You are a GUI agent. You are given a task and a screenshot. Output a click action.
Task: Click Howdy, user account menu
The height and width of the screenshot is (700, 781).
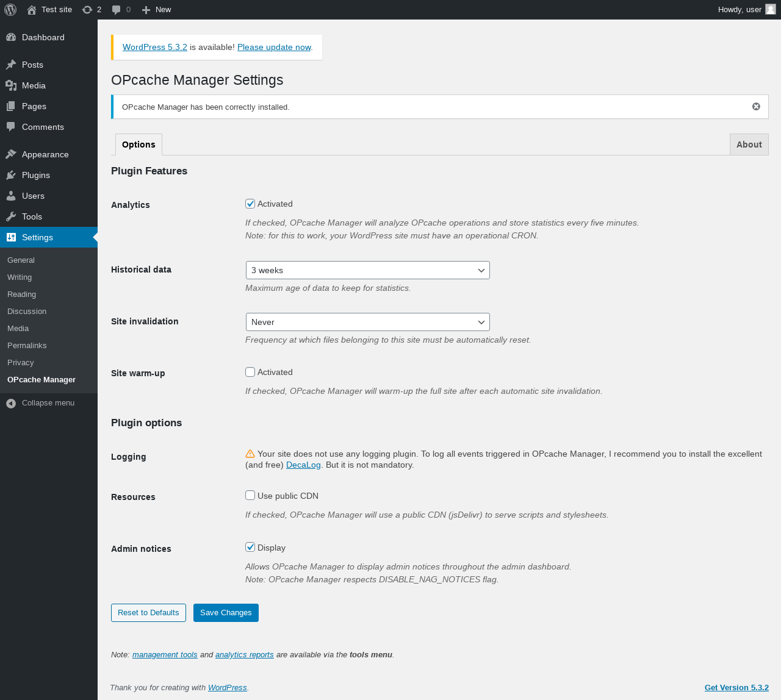pyautogui.click(x=747, y=10)
